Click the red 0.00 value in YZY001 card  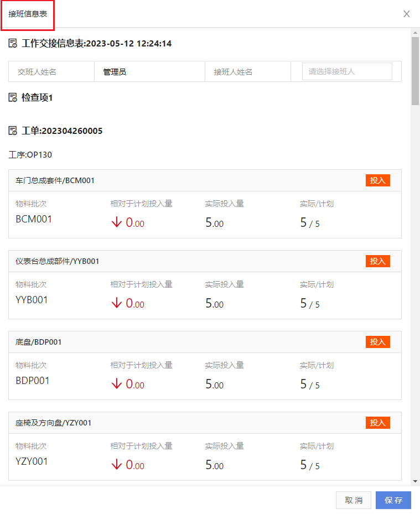click(x=135, y=465)
